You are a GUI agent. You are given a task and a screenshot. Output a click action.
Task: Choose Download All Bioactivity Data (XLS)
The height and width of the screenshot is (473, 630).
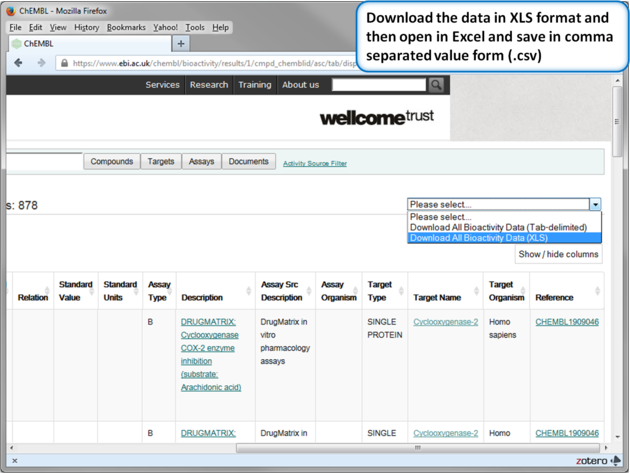click(x=478, y=238)
